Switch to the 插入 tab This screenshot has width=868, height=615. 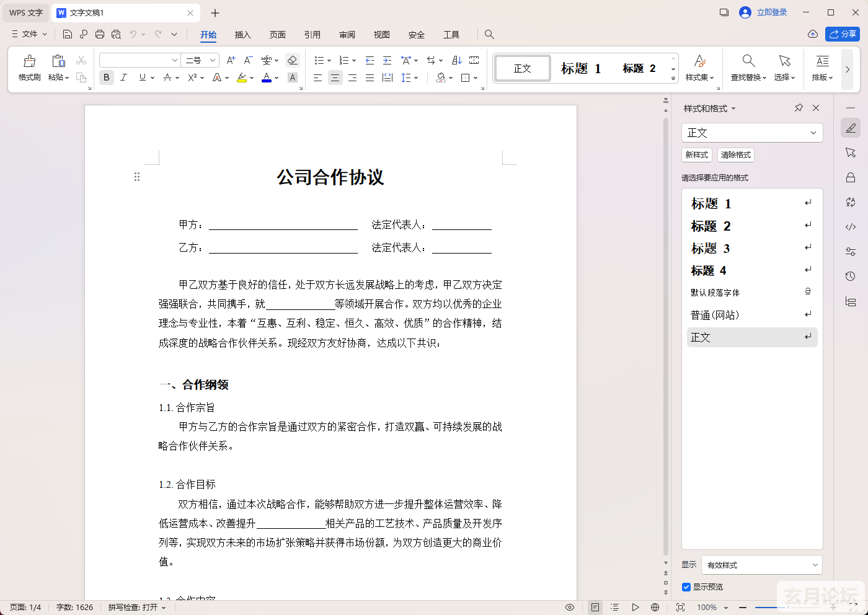pos(243,35)
